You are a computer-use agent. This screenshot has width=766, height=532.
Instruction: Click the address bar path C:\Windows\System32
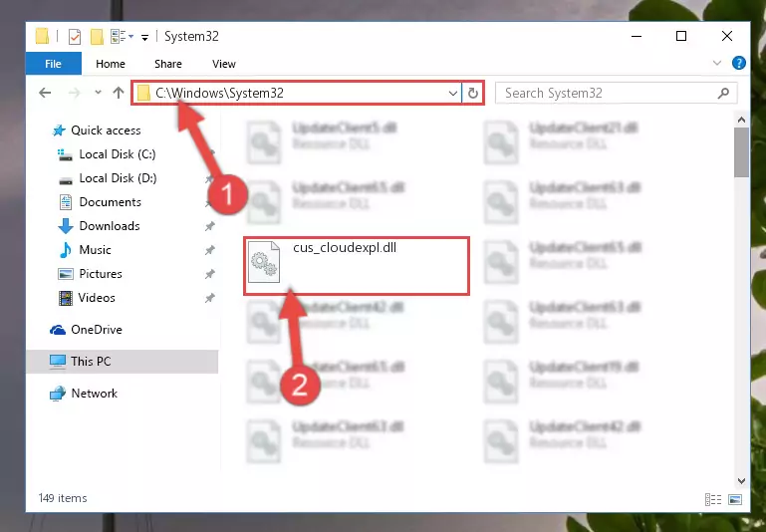(x=219, y=93)
